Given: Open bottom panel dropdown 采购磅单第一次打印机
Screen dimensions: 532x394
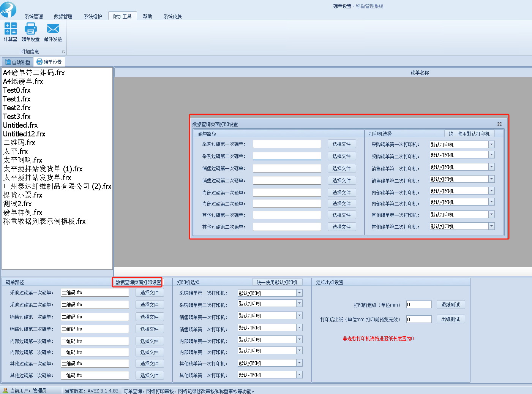Looking at the screenshot, I should click(x=299, y=293).
